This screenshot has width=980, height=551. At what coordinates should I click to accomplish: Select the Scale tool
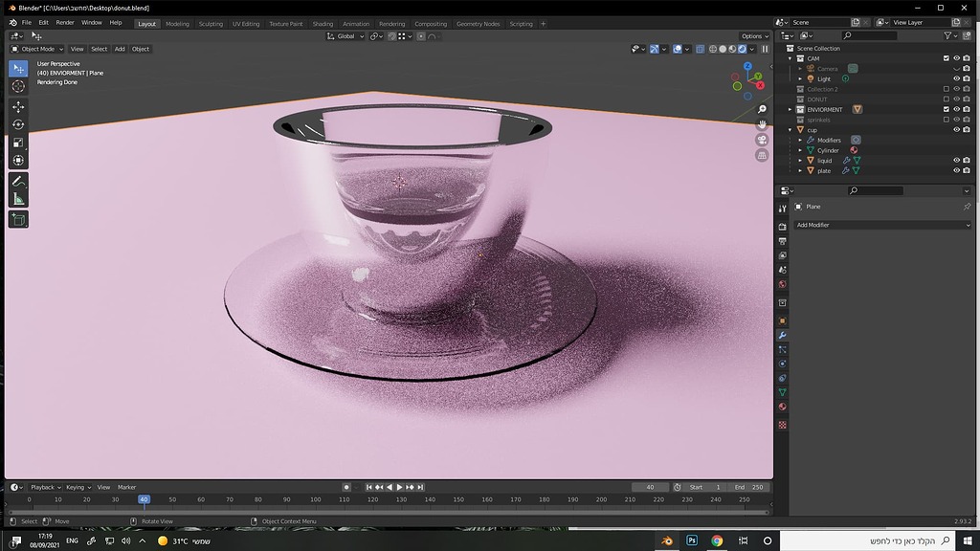(x=18, y=143)
